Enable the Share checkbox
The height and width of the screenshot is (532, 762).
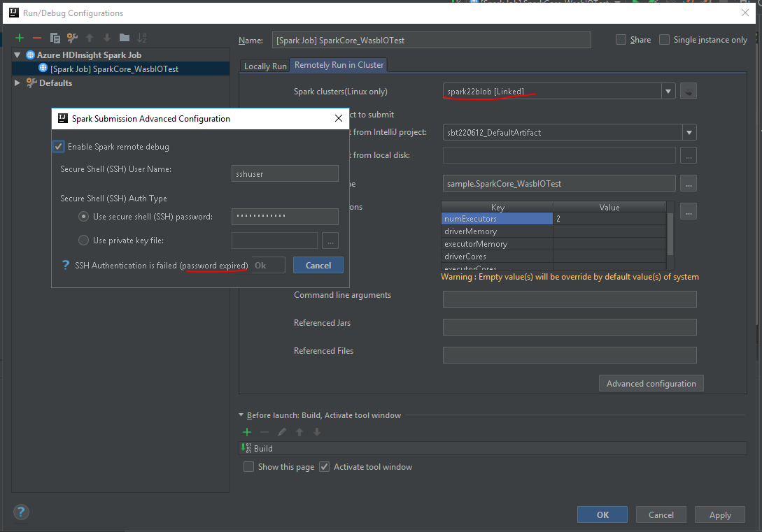coord(620,39)
